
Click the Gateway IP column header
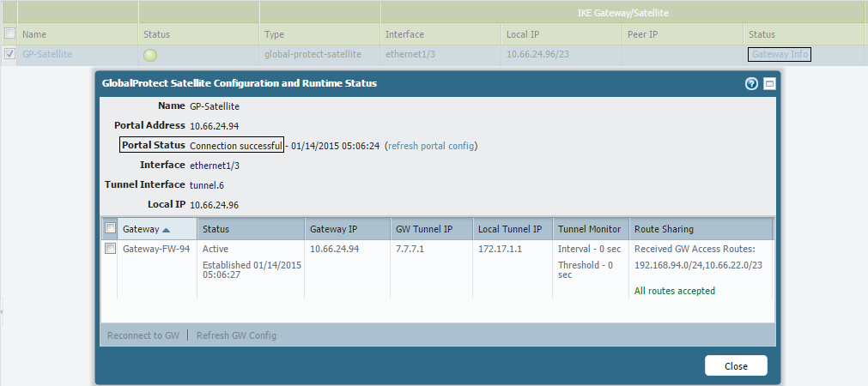pos(348,229)
